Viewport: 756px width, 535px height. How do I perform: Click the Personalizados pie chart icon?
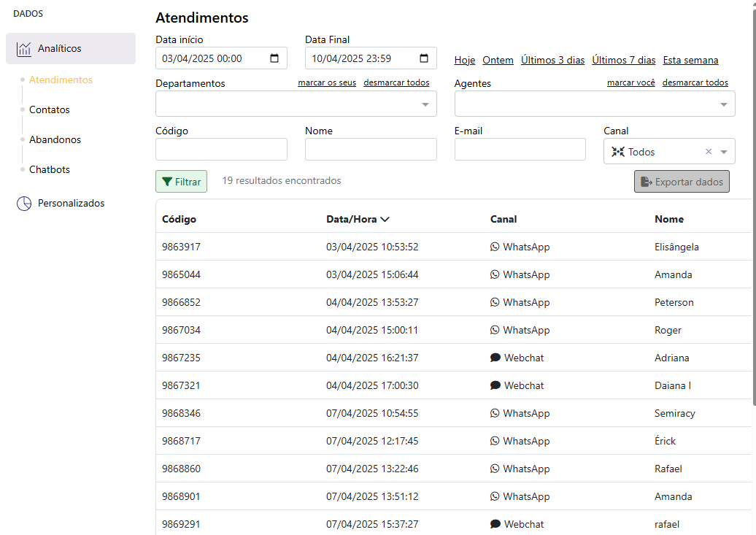click(23, 204)
